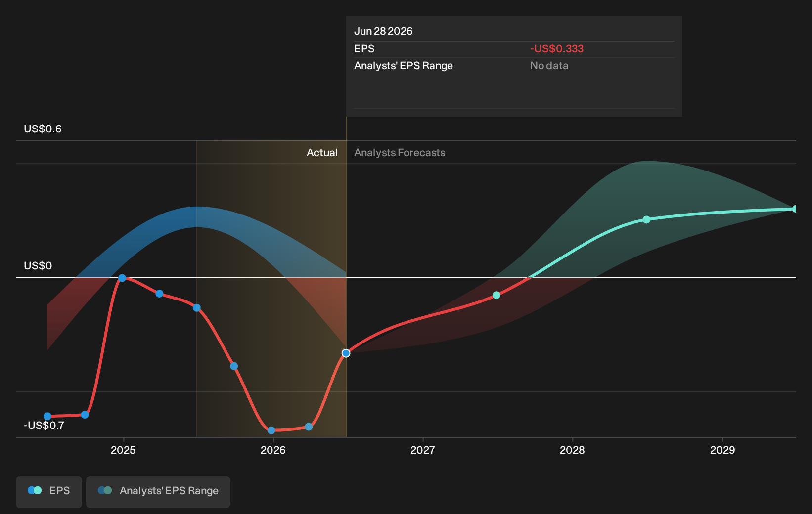
Task: Click the Jun 28 2026 tooltip date
Action: pos(383,31)
